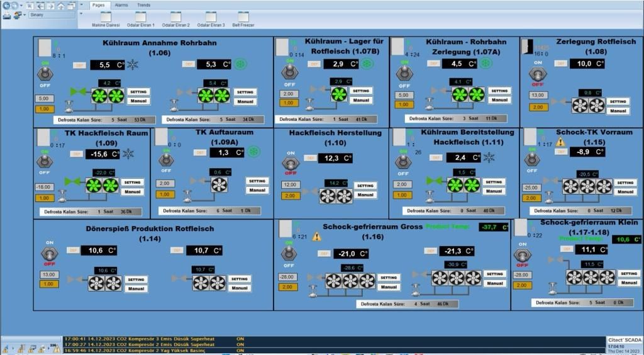Screen dimensions: 644x355
Task: Click the orange 2,00 value in Schock-TK Vorraum
Action: (531, 198)
